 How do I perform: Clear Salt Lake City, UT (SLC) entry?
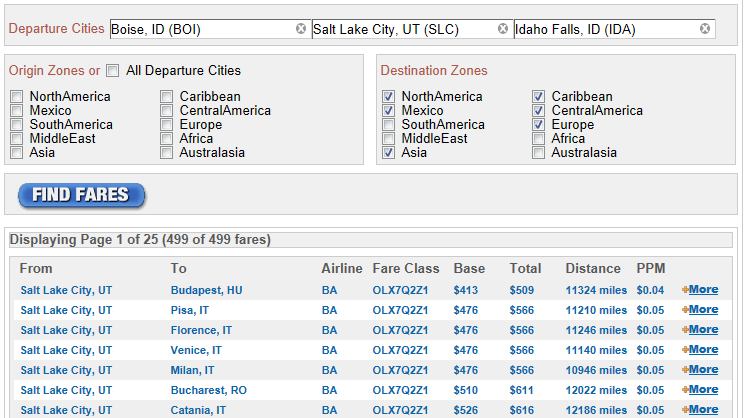[x=503, y=29]
